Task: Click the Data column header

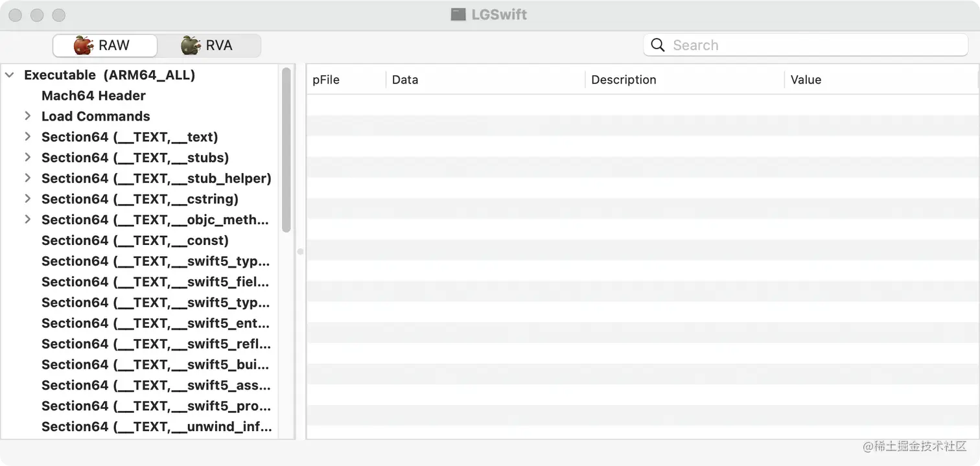Action: coord(485,80)
